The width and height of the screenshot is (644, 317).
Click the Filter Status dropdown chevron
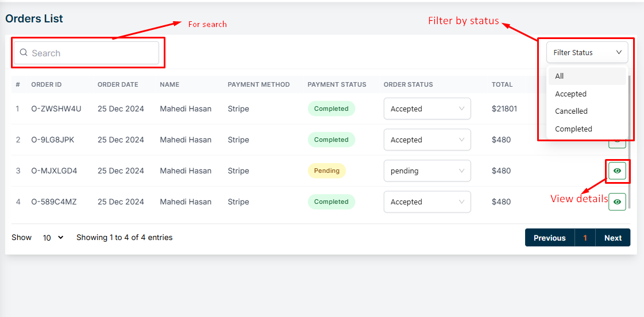[619, 52]
